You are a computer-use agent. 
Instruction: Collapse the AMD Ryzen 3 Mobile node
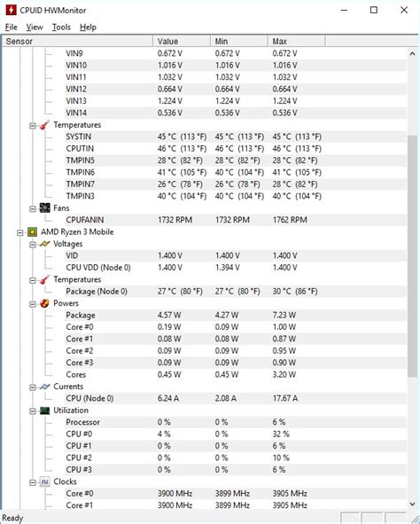[20, 232]
